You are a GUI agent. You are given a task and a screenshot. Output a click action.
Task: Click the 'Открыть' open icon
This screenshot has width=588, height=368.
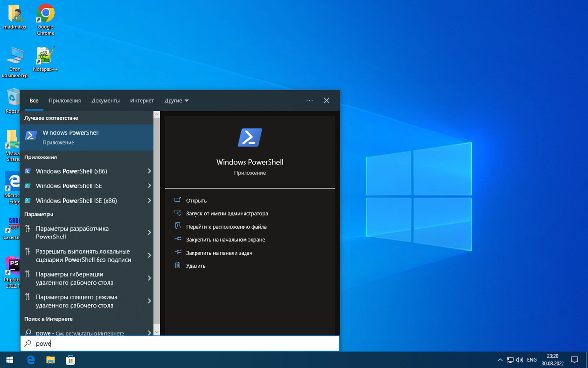click(x=178, y=200)
